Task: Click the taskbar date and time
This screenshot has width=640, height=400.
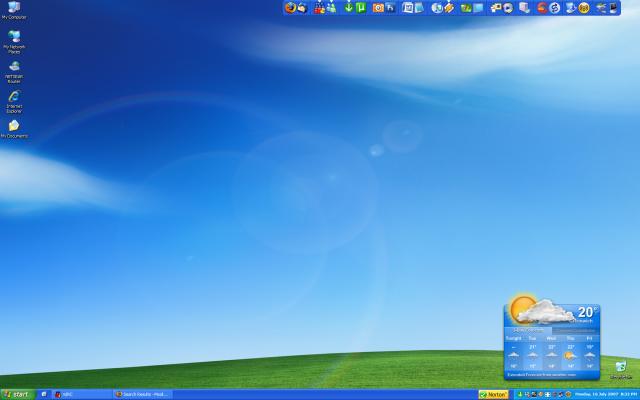Action: [606, 394]
